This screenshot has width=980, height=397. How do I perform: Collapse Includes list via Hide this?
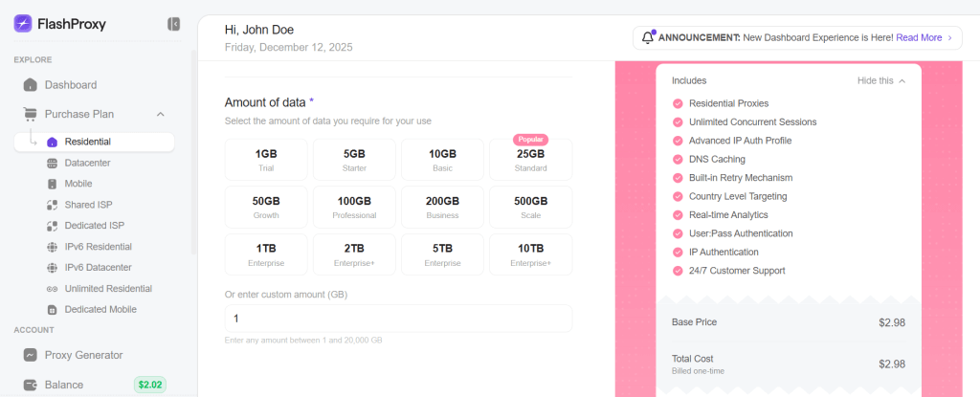point(880,80)
